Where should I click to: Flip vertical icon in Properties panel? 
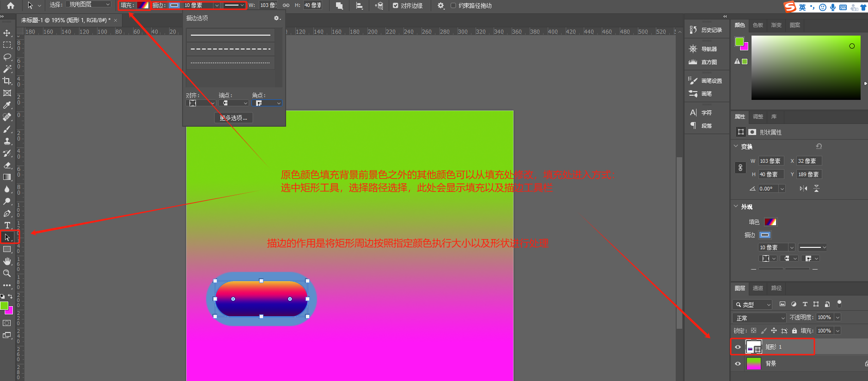click(x=816, y=188)
